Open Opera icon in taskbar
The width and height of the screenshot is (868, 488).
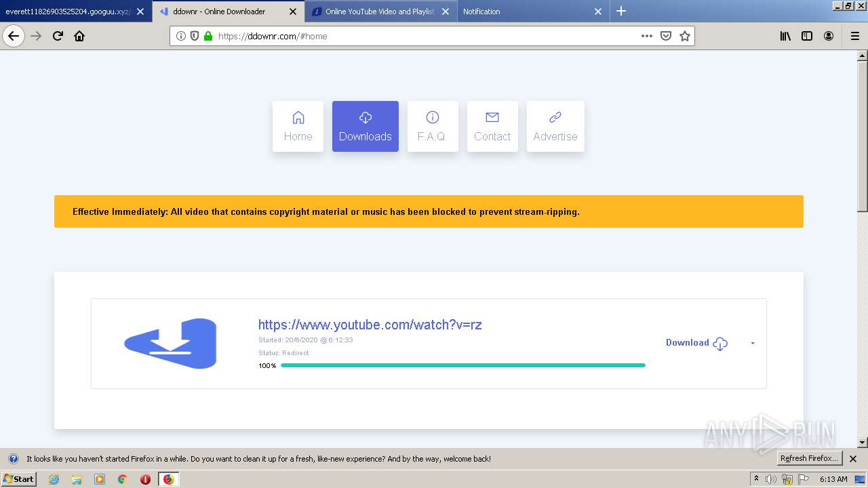[x=145, y=479]
